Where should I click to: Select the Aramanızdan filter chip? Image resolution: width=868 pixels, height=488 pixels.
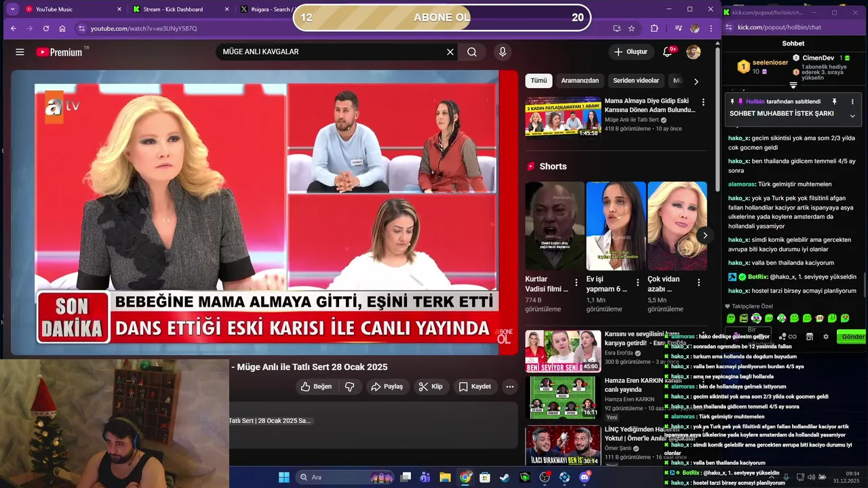pos(580,81)
